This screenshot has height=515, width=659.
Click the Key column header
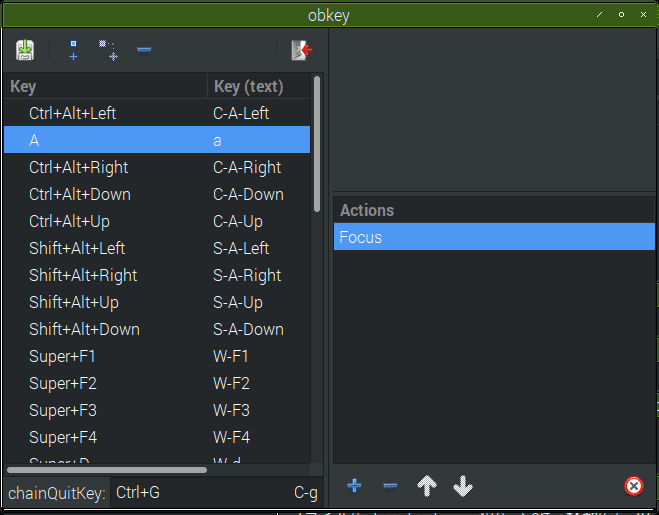[105, 86]
